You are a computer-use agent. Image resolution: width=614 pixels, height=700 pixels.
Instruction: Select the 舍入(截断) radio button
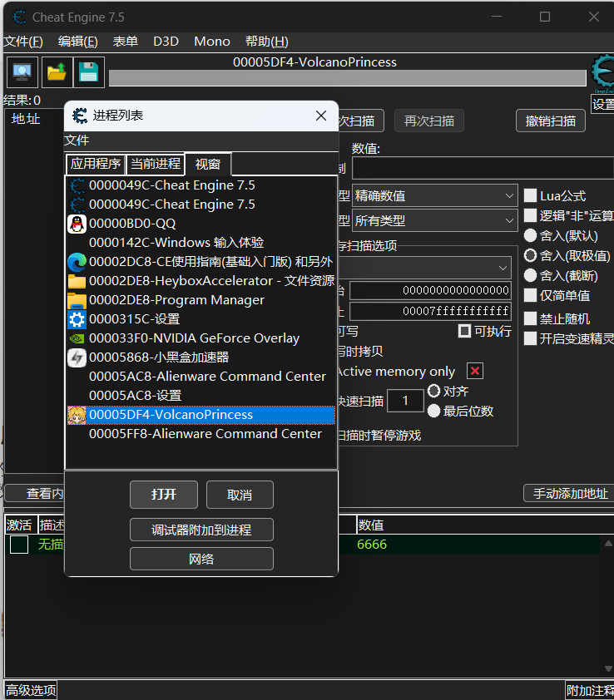(530, 275)
